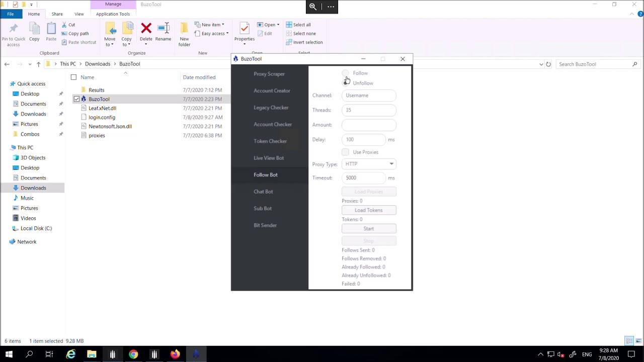Launch Google Chrome from the taskbar
The height and width of the screenshot is (362, 644).
tap(133, 354)
